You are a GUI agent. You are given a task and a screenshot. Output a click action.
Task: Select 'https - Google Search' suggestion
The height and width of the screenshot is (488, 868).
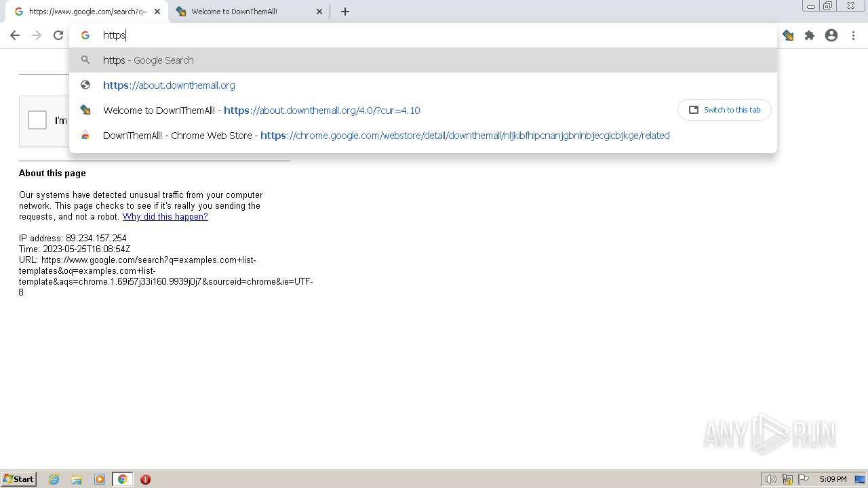click(423, 60)
